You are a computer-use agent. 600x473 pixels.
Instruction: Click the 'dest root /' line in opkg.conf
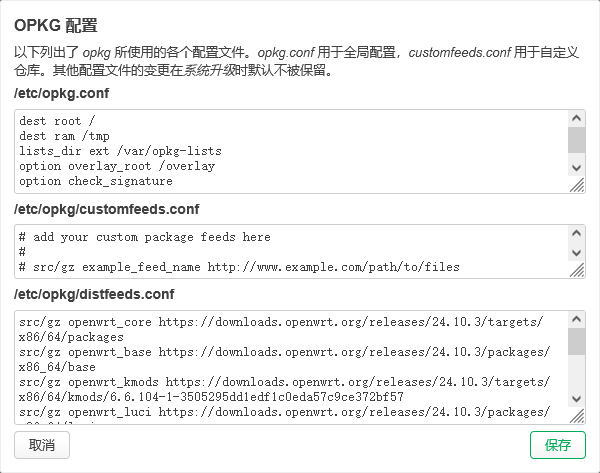pyautogui.click(x=58, y=121)
